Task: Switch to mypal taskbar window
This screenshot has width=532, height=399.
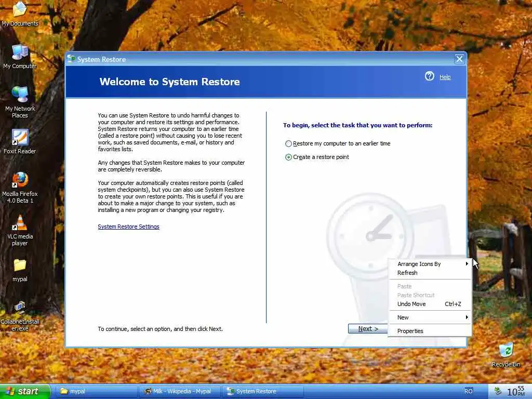Action: [x=96, y=391]
